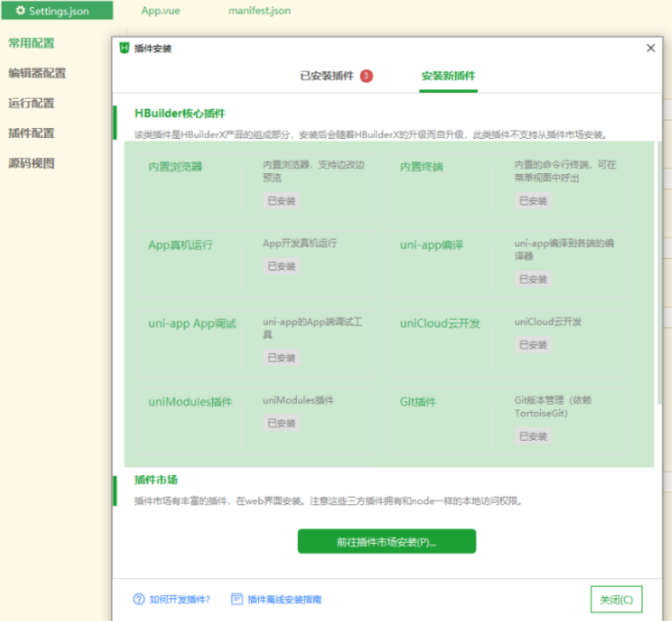This screenshot has height=621, width=672.
Task: Go to 插件配置 in the settings sidebar
Action: click(31, 133)
